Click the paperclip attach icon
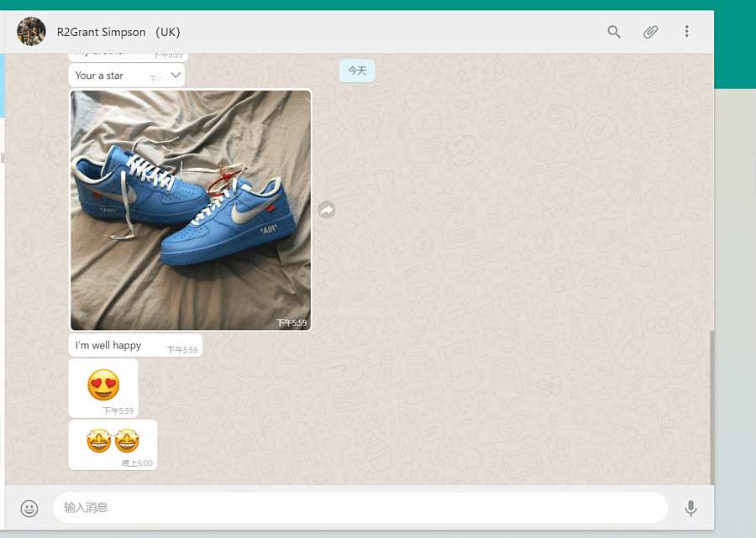 (x=650, y=32)
